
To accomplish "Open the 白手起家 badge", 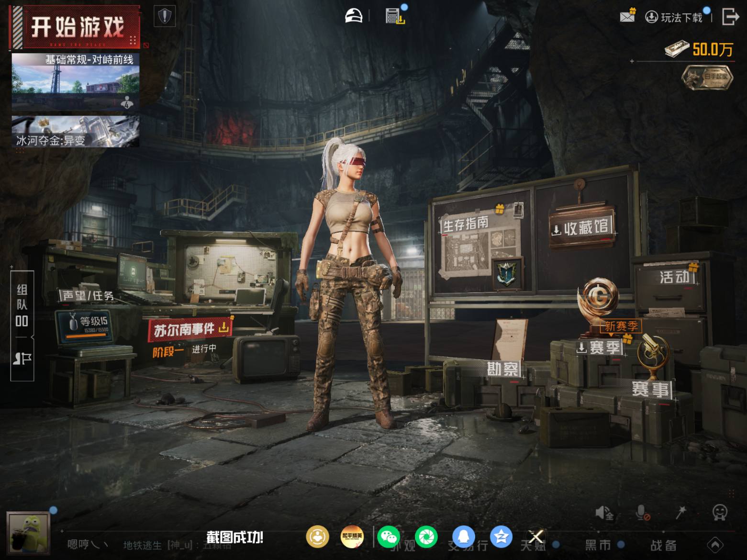I will (707, 77).
